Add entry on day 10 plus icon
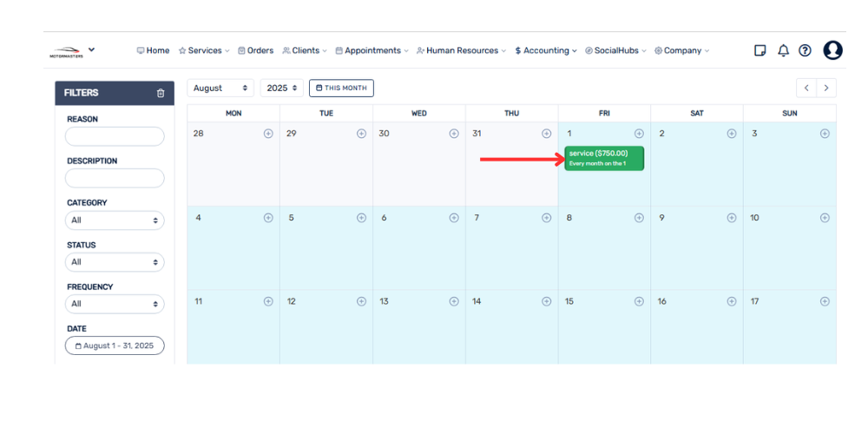Image resolution: width=868 pixels, height=434 pixels. 825,218
